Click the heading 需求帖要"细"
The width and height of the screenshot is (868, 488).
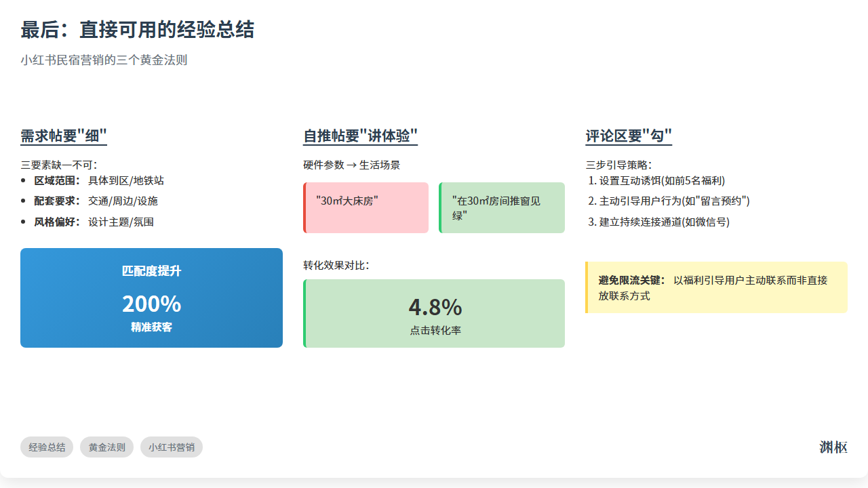(64, 136)
